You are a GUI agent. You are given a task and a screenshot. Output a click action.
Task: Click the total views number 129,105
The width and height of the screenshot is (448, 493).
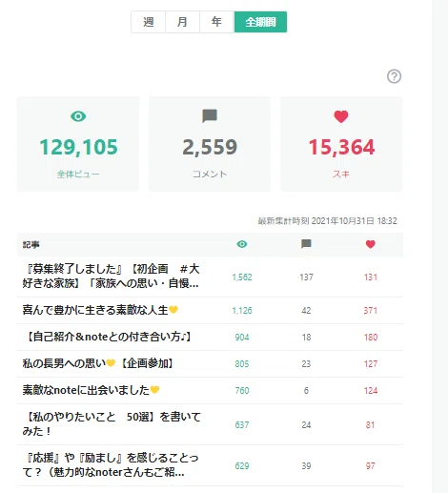(x=78, y=147)
